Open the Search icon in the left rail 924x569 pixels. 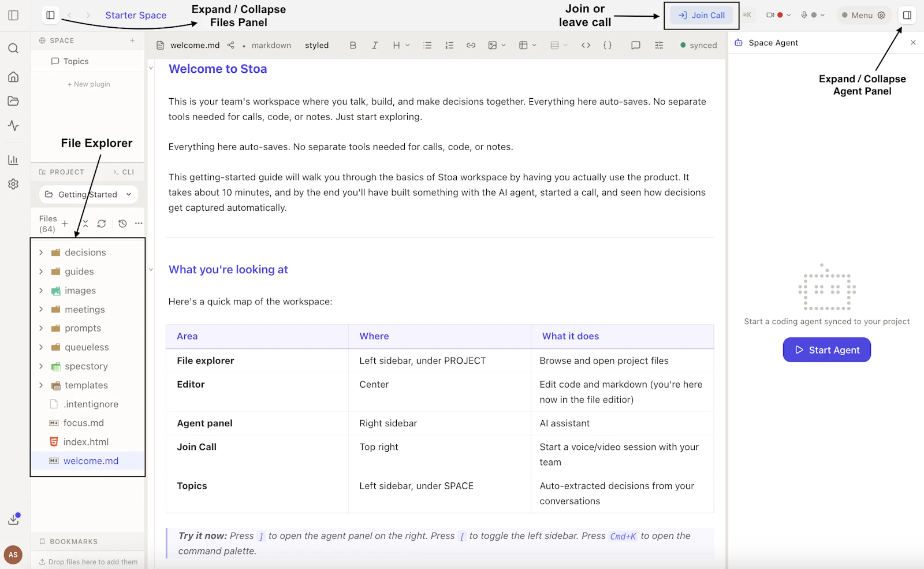coord(13,49)
